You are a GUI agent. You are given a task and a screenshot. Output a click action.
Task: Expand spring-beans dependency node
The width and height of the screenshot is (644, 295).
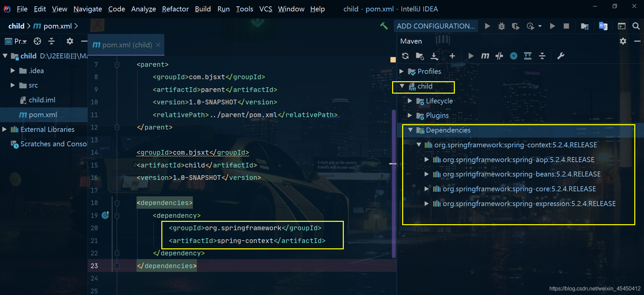click(x=427, y=174)
